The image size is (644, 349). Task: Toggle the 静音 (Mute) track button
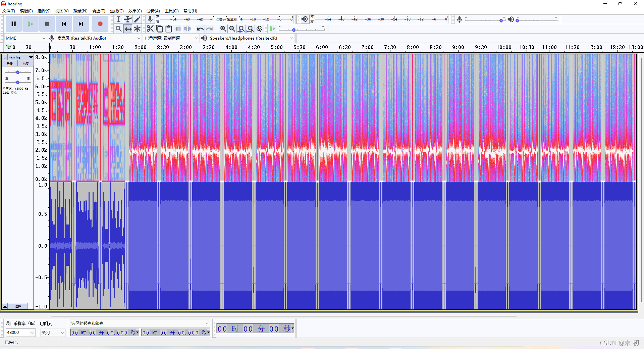[10, 63]
